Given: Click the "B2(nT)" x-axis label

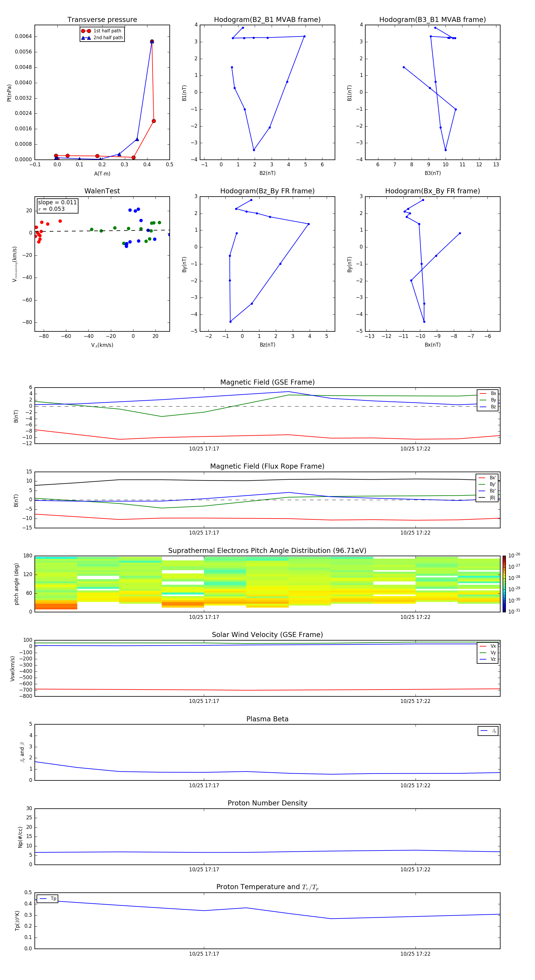Looking at the screenshot, I should click(267, 173).
